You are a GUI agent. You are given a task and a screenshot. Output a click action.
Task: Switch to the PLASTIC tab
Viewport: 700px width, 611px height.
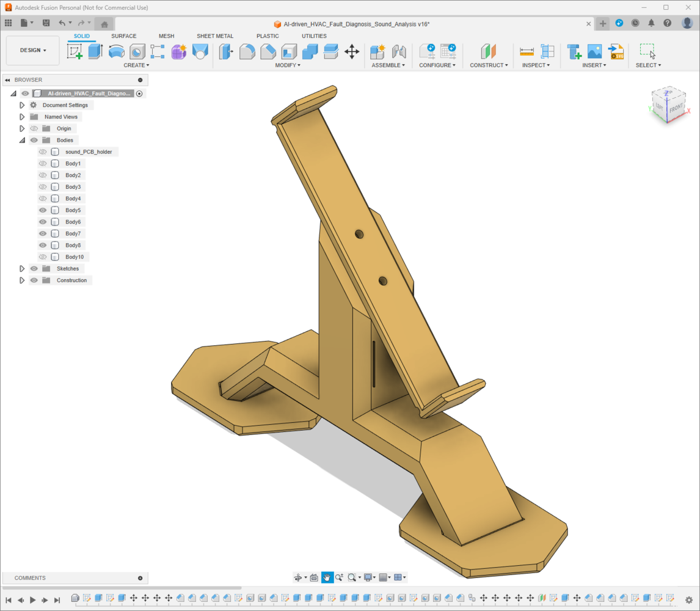[x=268, y=36]
